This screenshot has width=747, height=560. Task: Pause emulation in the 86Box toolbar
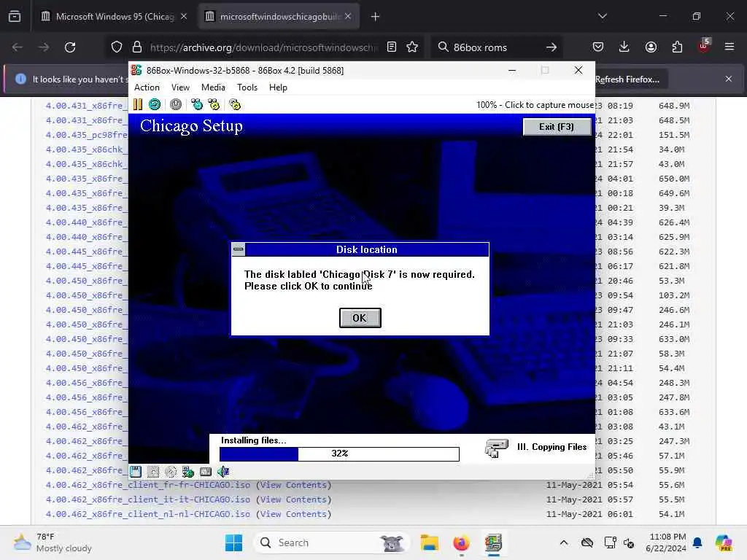(x=138, y=104)
